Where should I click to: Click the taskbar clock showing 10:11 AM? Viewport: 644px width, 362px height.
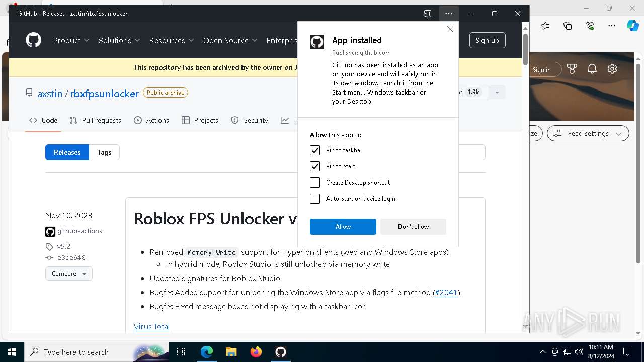tap(601, 352)
